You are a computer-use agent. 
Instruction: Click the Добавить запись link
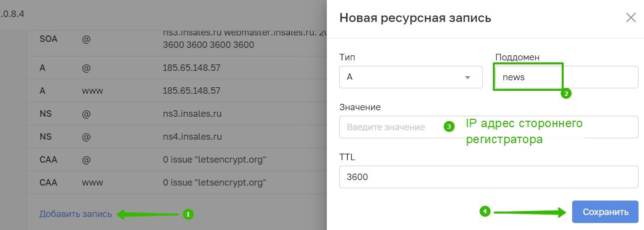76,214
